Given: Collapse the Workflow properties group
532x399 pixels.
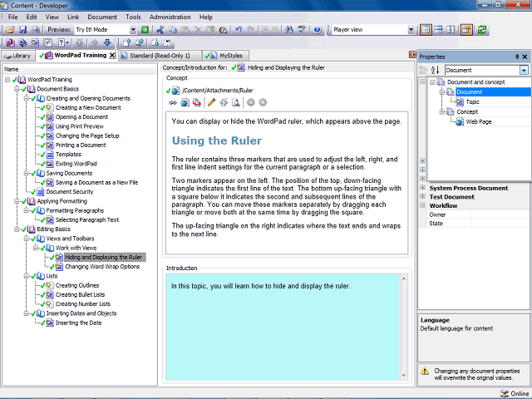Looking at the screenshot, I should click(x=422, y=205).
